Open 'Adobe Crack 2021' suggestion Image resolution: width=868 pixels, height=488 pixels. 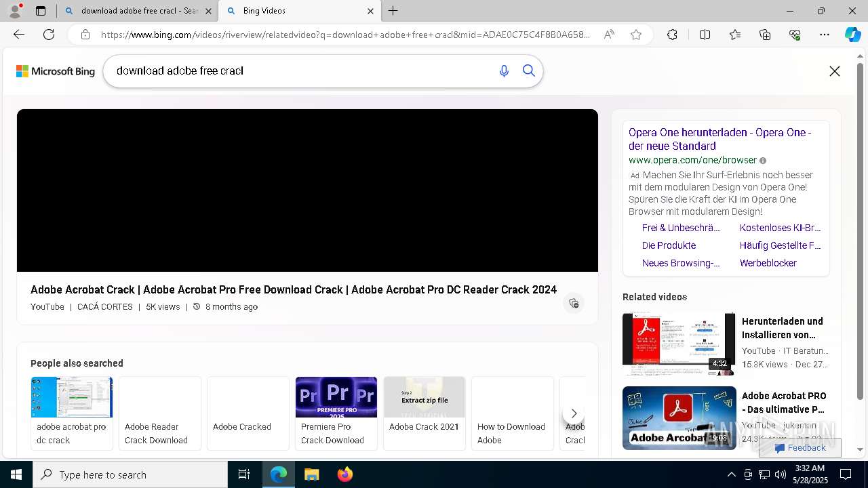(425, 413)
